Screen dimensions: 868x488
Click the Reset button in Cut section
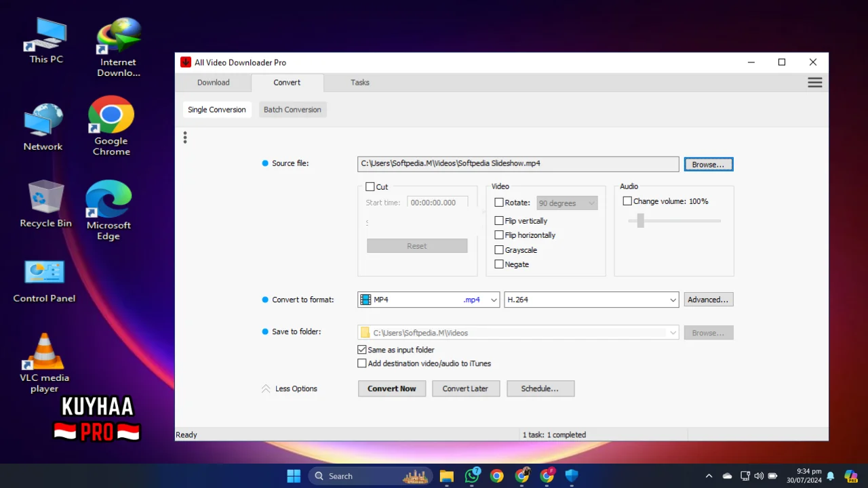[x=417, y=246]
